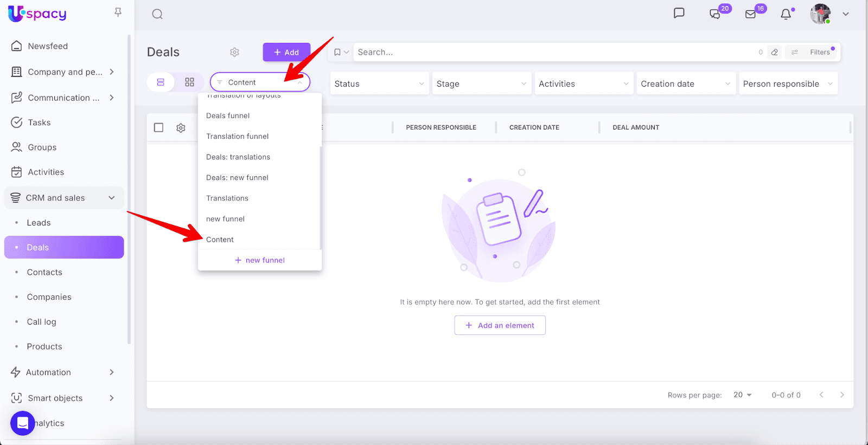This screenshot has width=868, height=445.
Task: Open notifications bell icon
Action: click(786, 14)
